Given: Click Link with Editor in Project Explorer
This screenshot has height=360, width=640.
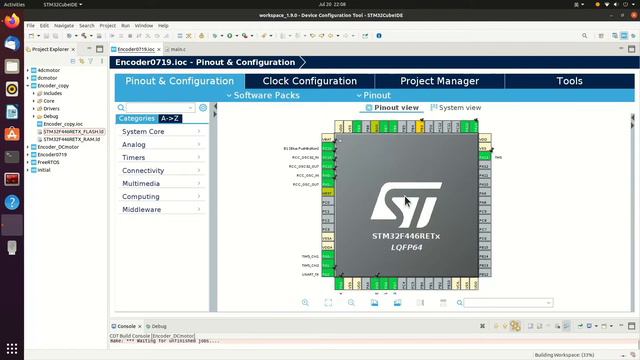Looking at the screenshot, I should coord(82,61).
